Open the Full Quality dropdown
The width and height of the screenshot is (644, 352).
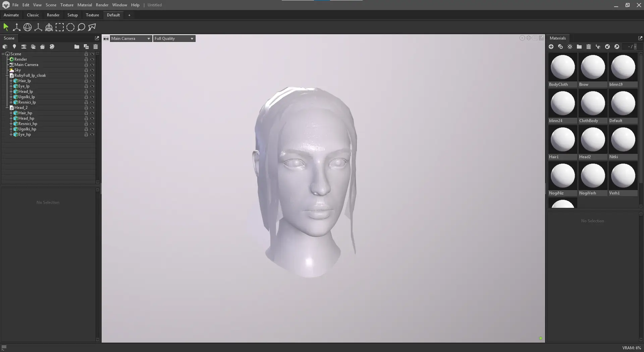click(174, 39)
